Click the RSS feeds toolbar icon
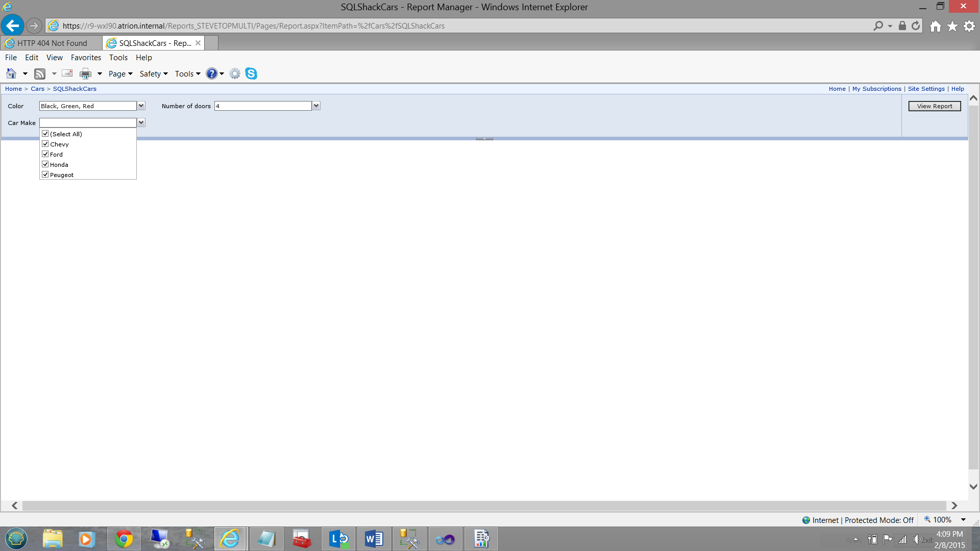 [40, 74]
